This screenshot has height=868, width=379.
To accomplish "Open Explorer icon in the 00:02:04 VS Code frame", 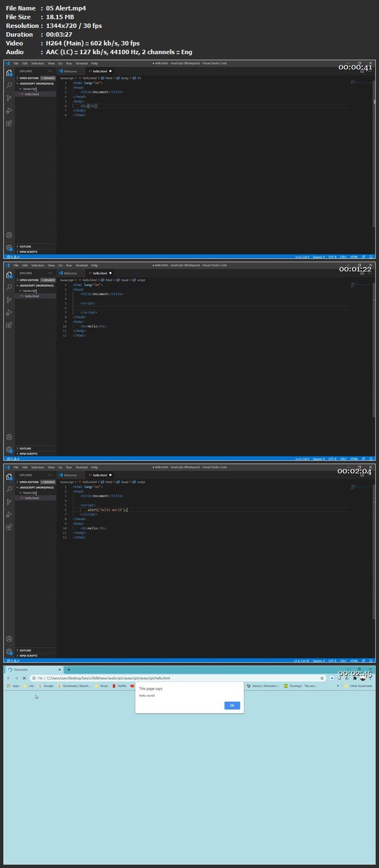I will [x=9, y=477].
